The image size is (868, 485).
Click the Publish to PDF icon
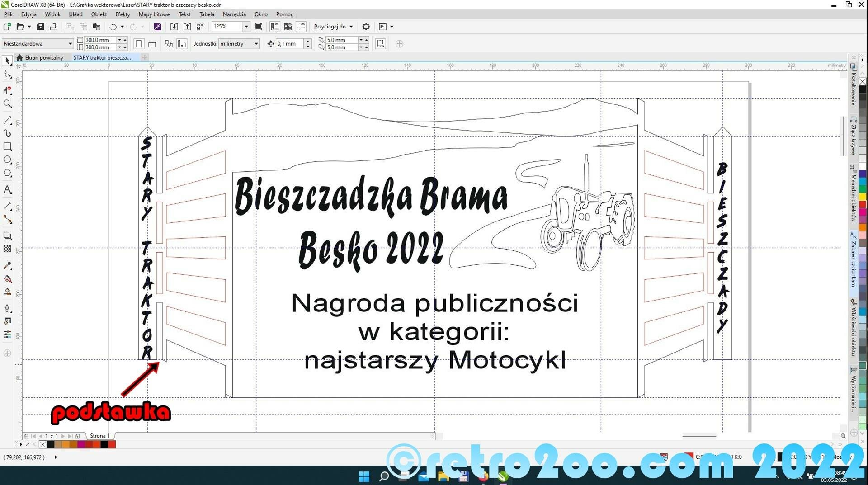tap(200, 27)
